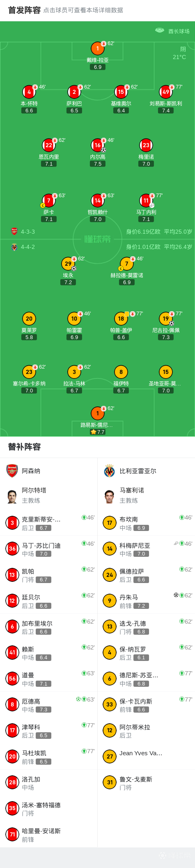Select substitute 厄德高 number 8 row

49,705
